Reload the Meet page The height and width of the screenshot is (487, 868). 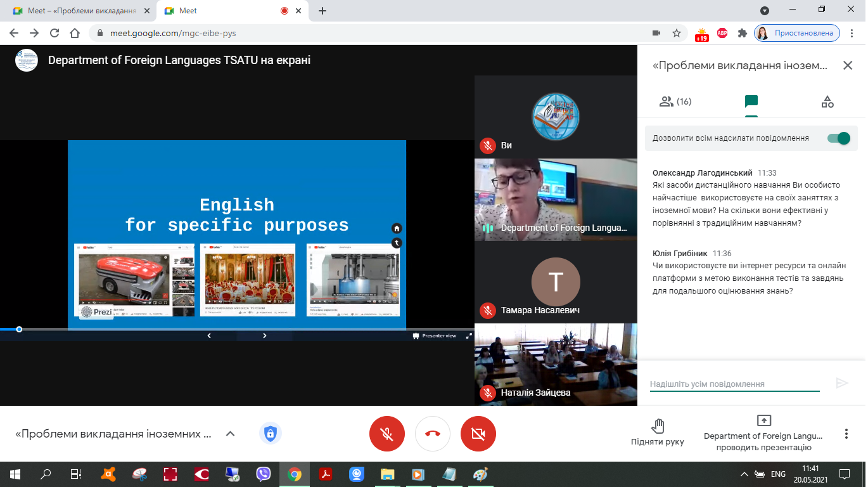(x=54, y=33)
